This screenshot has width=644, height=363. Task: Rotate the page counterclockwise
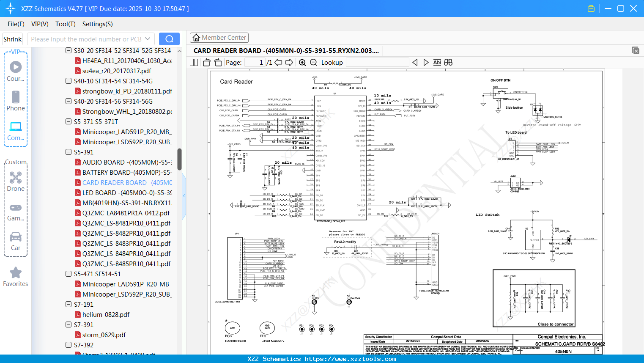tap(207, 63)
